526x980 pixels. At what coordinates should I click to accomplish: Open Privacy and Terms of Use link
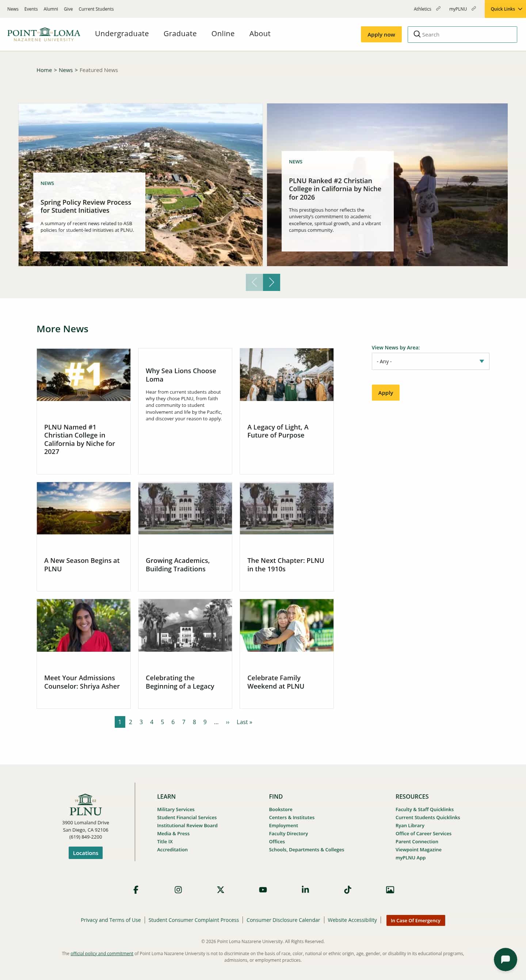[x=111, y=920]
